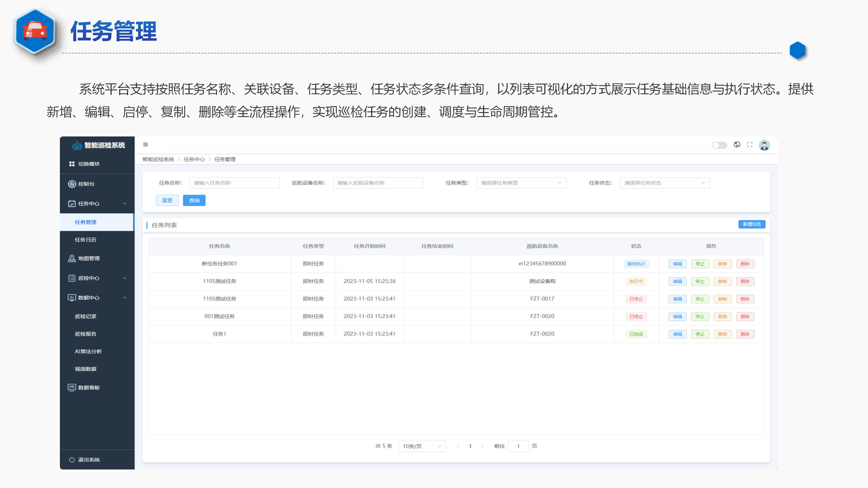Expand the 巡检中心 menu chevron

[x=125, y=278]
